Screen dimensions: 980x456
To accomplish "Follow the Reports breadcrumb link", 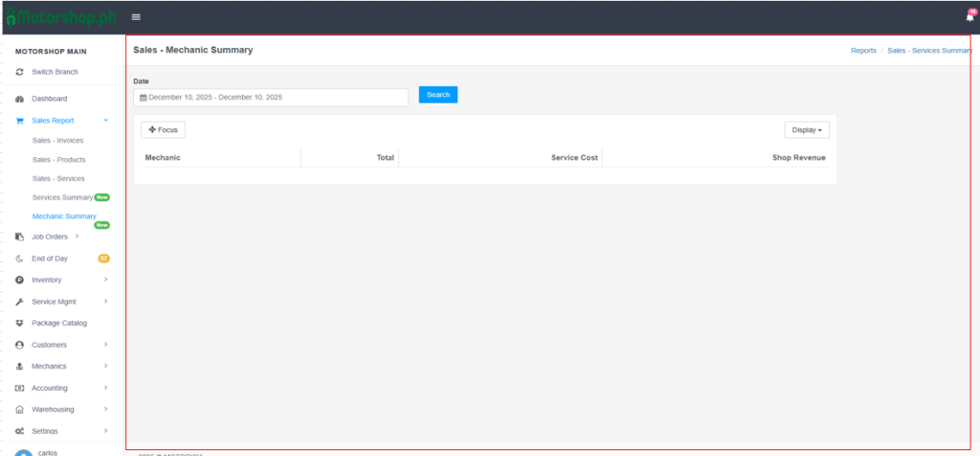I will point(863,50).
